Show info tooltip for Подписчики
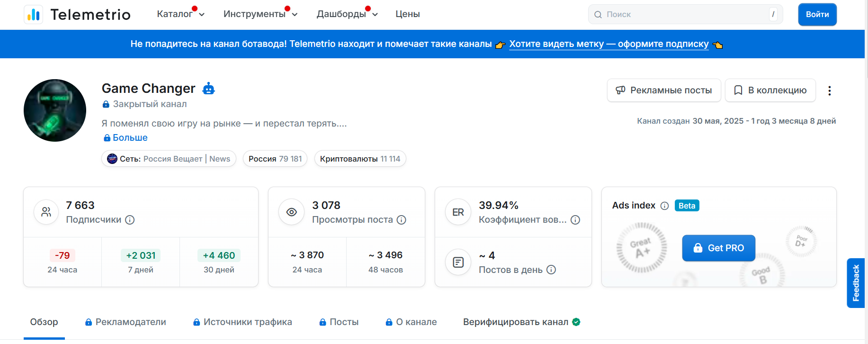The width and height of the screenshot is (868, 344). click(x=130, y=220)
